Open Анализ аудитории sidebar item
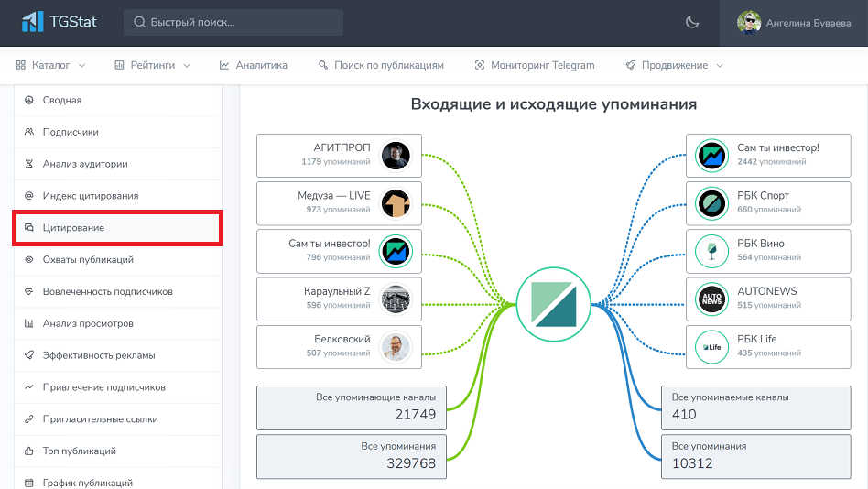 click(x=118, y=164)
